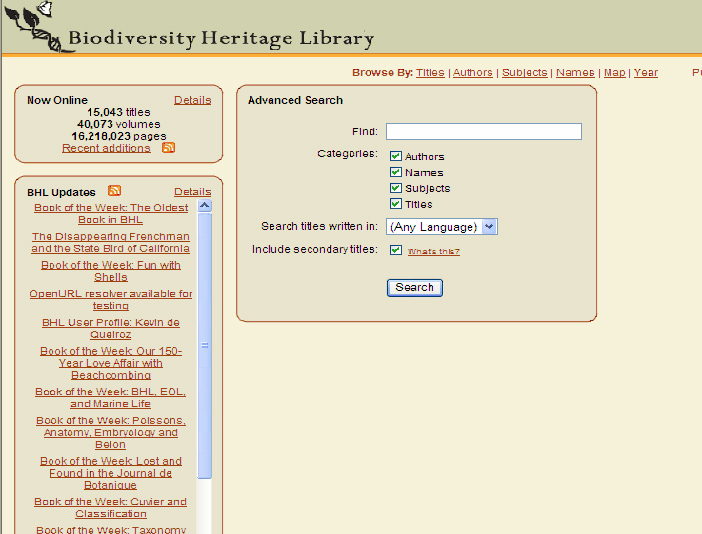Click the BHL Updates scroll up arrow
The height and width of the screenshot is (534, 702).
click(205, 206)
